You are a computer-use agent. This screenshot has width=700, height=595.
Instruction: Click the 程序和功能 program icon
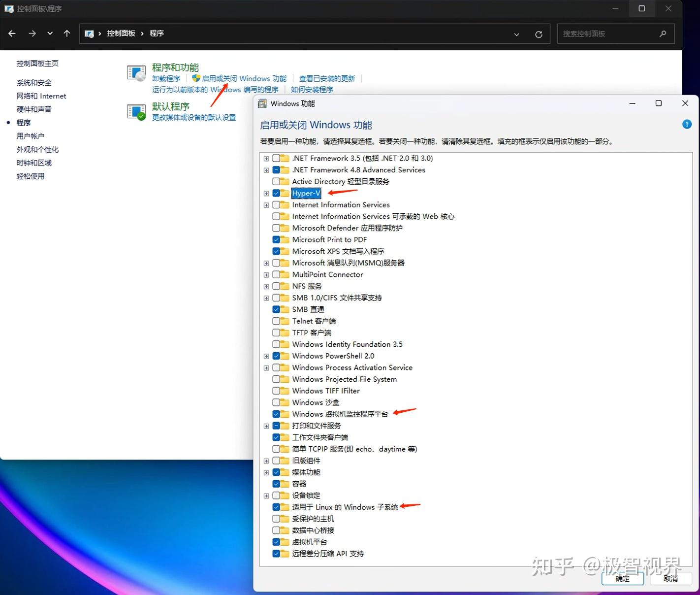[136, 72]
